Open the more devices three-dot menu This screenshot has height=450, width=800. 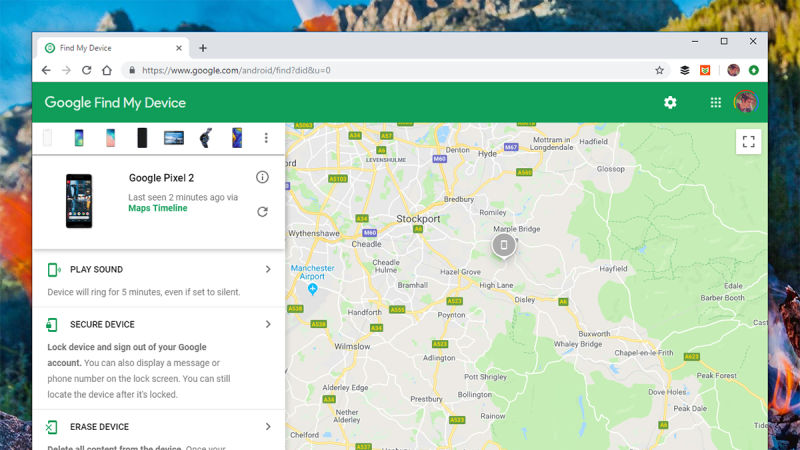266,138
